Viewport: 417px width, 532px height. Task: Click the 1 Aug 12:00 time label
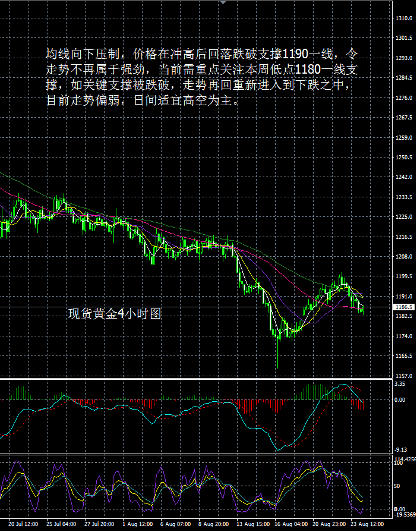tap(138, 524)
